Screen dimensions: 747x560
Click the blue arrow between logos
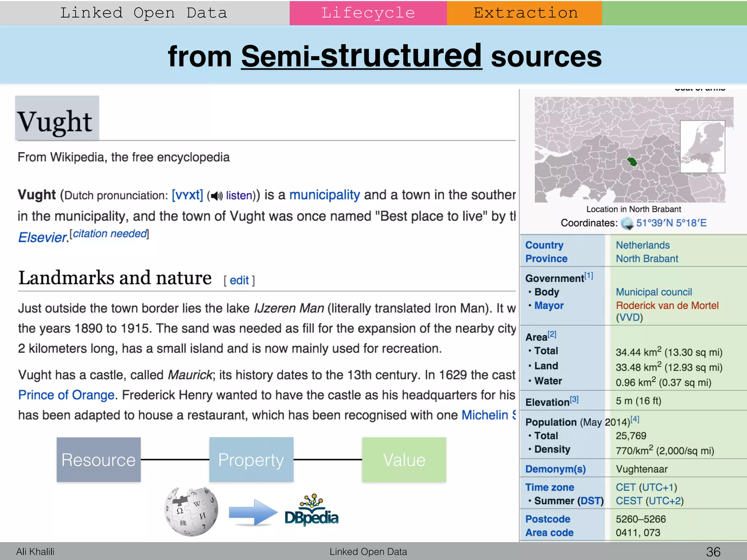253,512
